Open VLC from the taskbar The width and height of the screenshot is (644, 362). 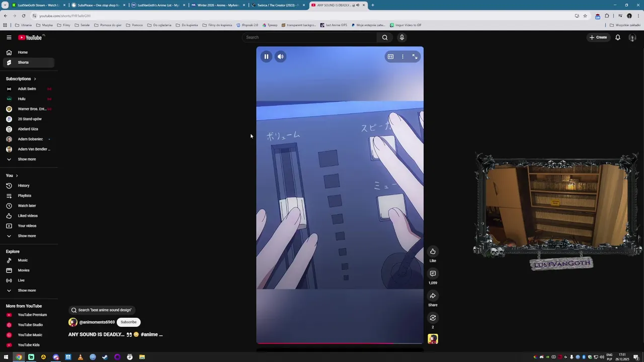(x=80, y=357)
